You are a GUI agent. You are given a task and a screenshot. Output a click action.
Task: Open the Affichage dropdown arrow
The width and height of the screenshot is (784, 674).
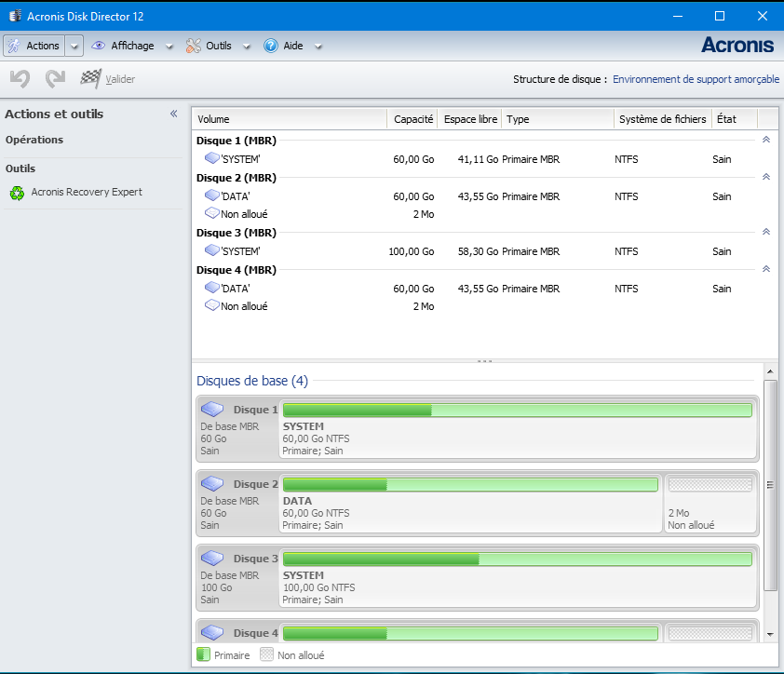(x=169, y=47)
